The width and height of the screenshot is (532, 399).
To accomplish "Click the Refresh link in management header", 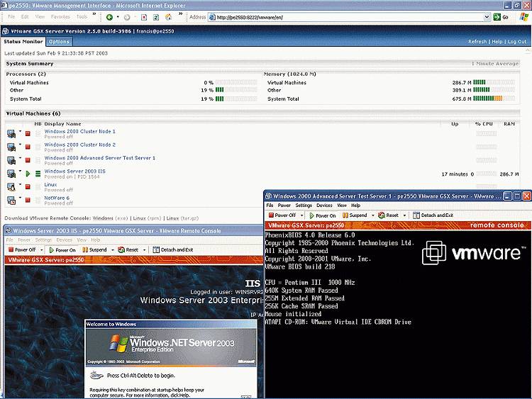I will (477, 41).
